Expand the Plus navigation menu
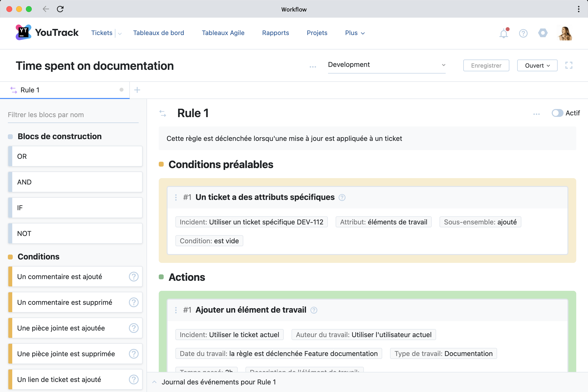588x392 pixels. click(355, 33)
